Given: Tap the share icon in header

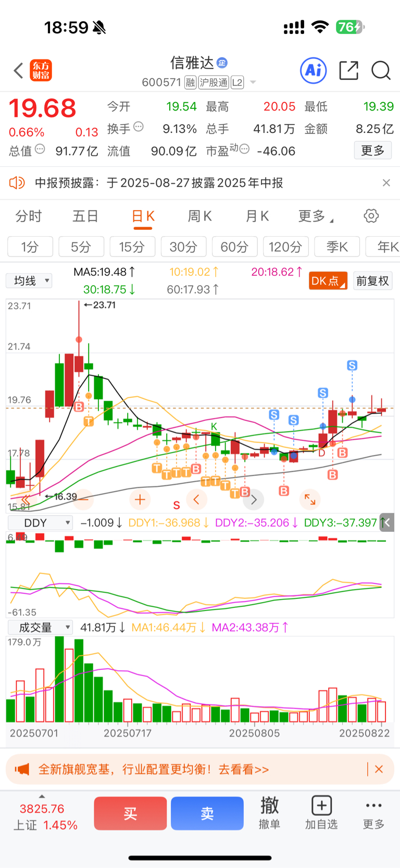Looking at the screenshot, I should pyautogui.click(x=348, y=70).
